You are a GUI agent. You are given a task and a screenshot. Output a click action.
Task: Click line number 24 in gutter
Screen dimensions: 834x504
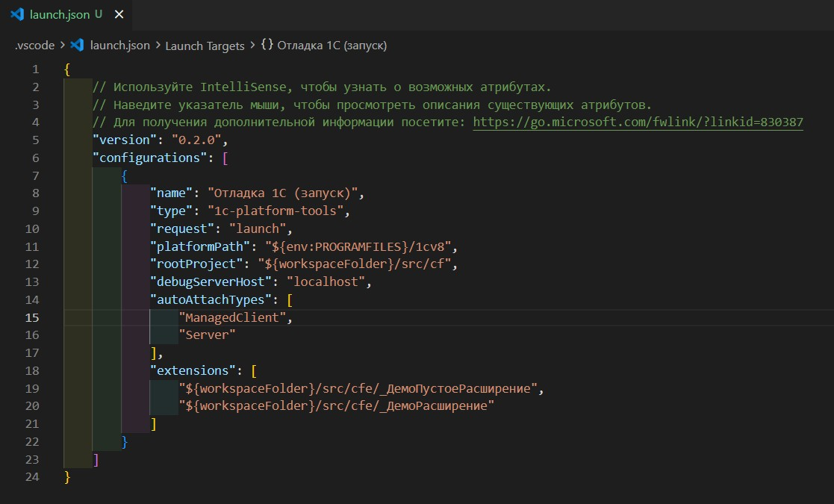[32, 477]
